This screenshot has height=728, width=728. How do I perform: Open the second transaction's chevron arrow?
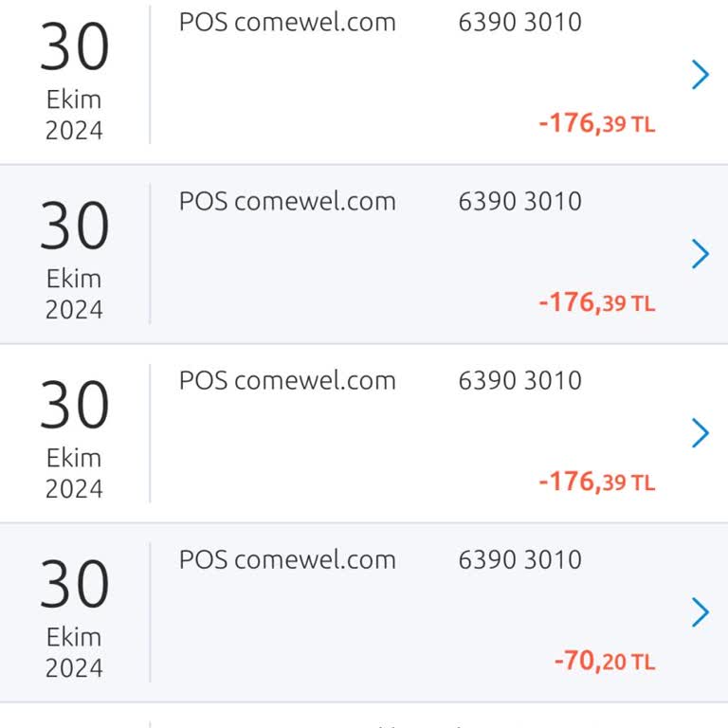pyautogui.click(x=701, y=254)
